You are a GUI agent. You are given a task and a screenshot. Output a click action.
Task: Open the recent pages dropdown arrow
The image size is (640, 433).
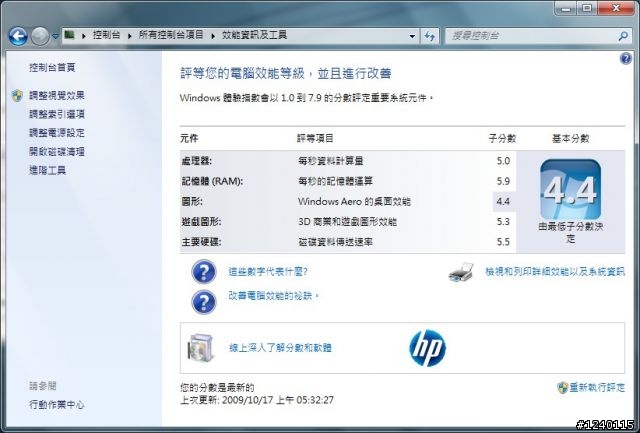(56, 36)
